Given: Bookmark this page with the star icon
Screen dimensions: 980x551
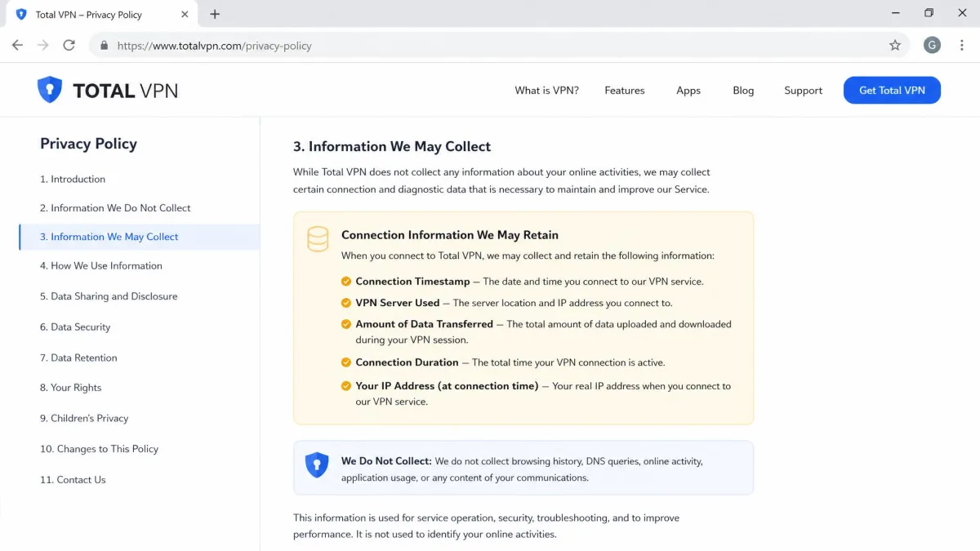Looking at the screenshot, I should (x=895, y=46).
